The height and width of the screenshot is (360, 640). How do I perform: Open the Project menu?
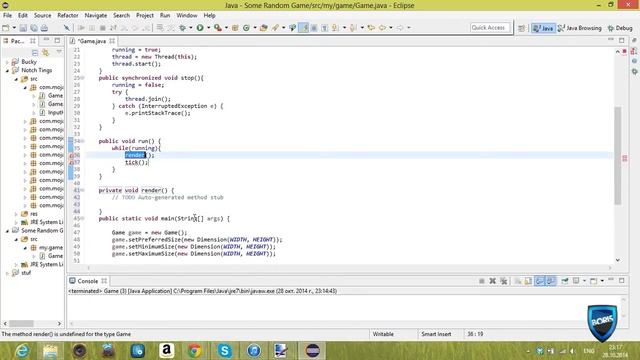[x=144, y=16]
